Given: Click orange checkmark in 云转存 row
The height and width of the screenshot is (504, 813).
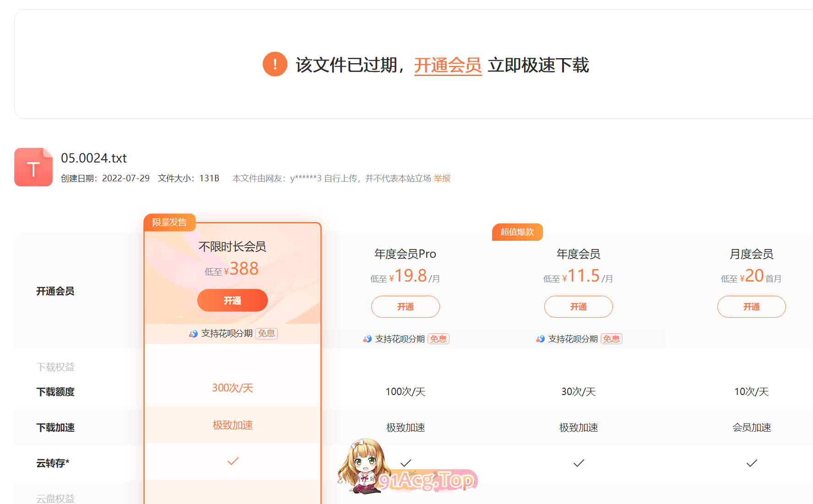Looking at the screenshot, I should (x=233, y=461).
